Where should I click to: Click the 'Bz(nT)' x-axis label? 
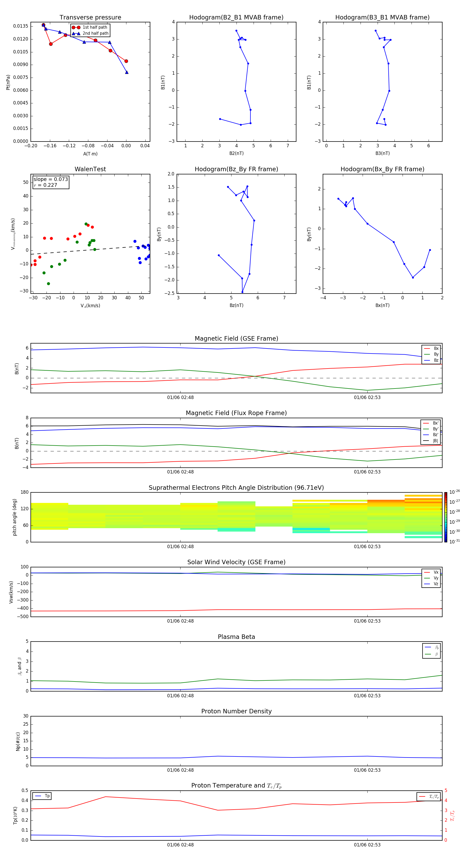236,305
